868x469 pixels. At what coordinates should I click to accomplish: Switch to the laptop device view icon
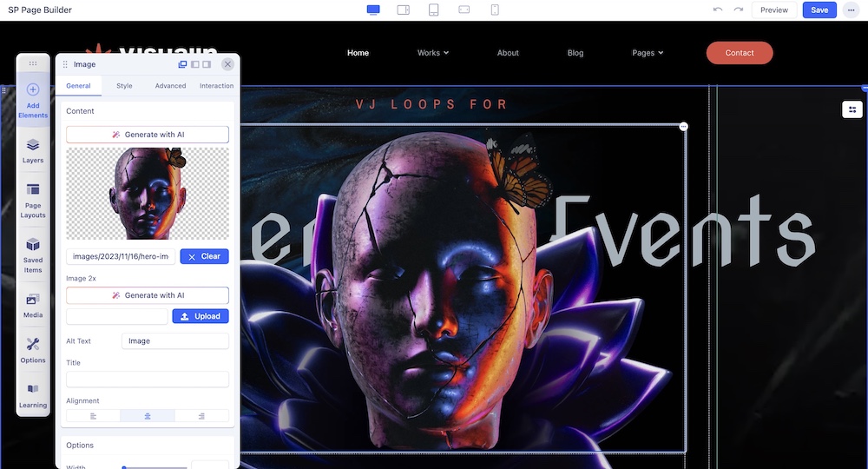click(404, 10)
